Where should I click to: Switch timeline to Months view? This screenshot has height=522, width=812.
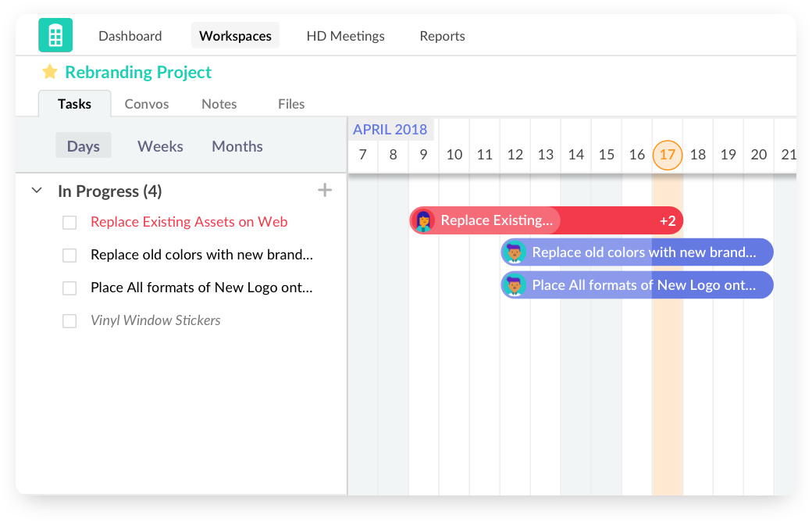pos(237,146)
